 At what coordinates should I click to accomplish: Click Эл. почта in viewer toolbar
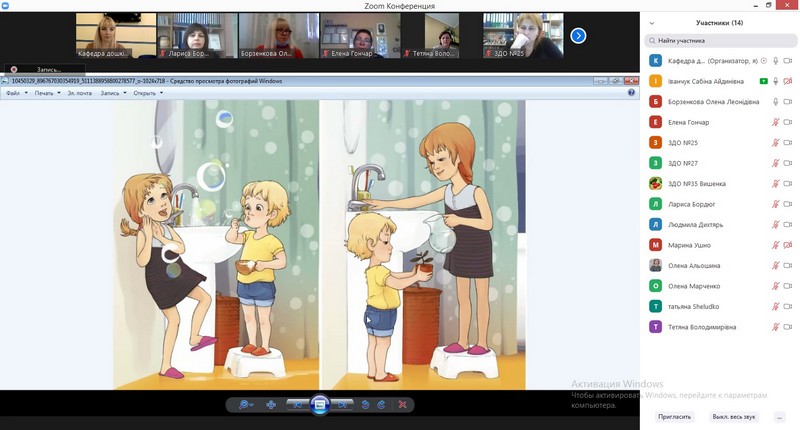coord(80,93)
